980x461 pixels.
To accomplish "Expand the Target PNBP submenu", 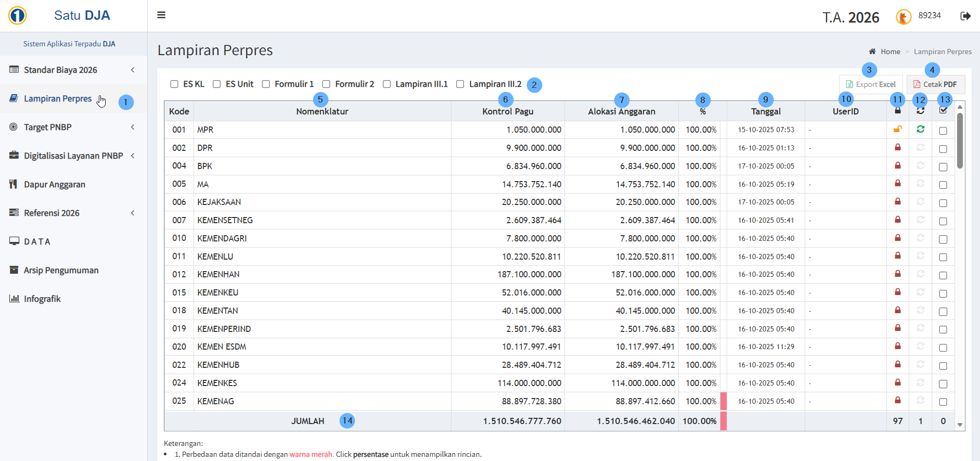I will [x=73, y=127].
